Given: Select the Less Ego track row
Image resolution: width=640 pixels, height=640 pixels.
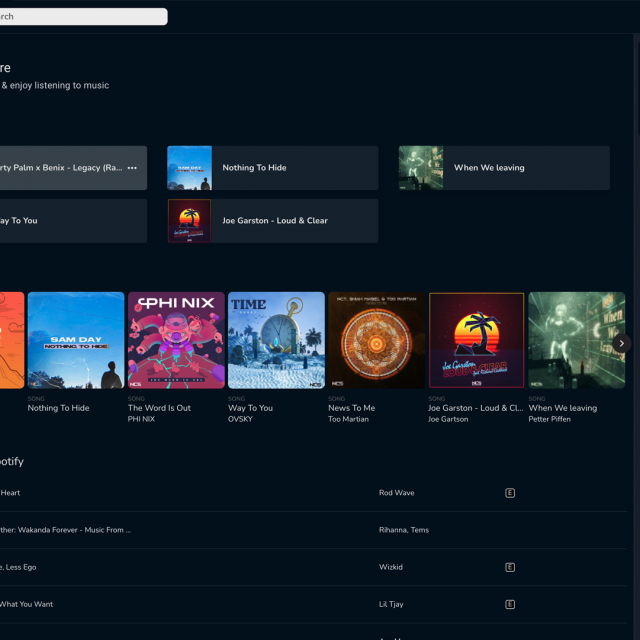Looking at the screenshot, I should click(x=313, y=567).
